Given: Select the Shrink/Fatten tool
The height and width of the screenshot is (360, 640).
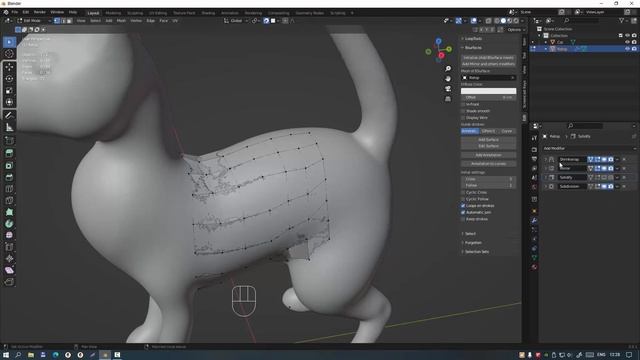Looking at the screenshot, I should pos(9,258).
